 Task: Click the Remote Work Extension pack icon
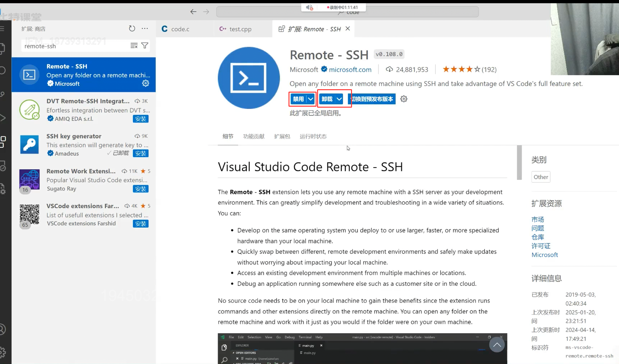coord(29,179)
